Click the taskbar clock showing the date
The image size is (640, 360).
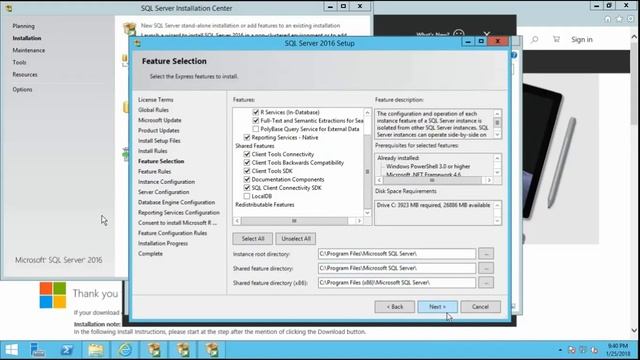[618, 350]
